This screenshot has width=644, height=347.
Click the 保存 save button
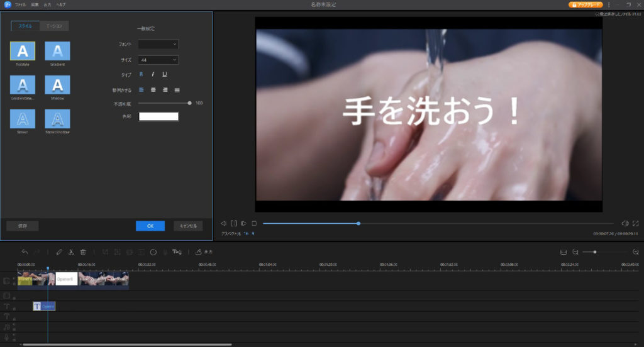[23, 226]
